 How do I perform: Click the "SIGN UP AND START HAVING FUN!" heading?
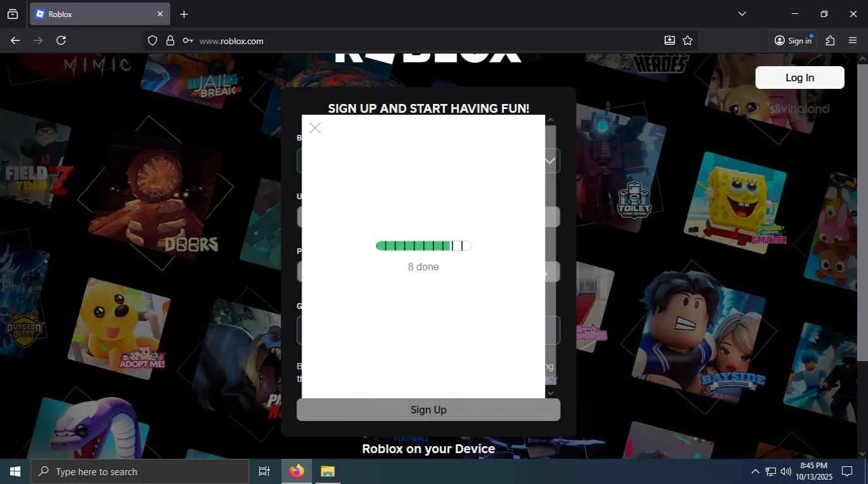click(x=429, y=108)
